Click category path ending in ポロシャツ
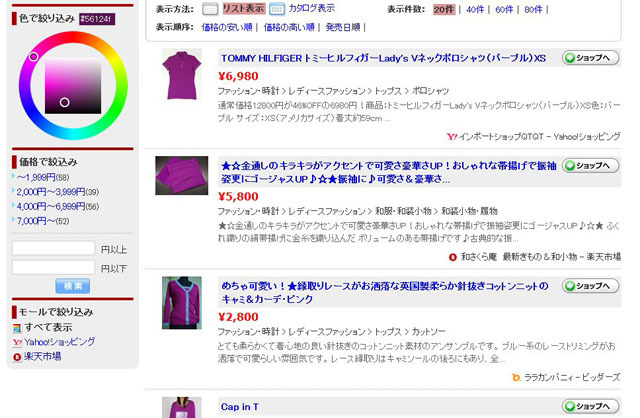The height and width of the screenshot is (418, 640). pos(333,91)
